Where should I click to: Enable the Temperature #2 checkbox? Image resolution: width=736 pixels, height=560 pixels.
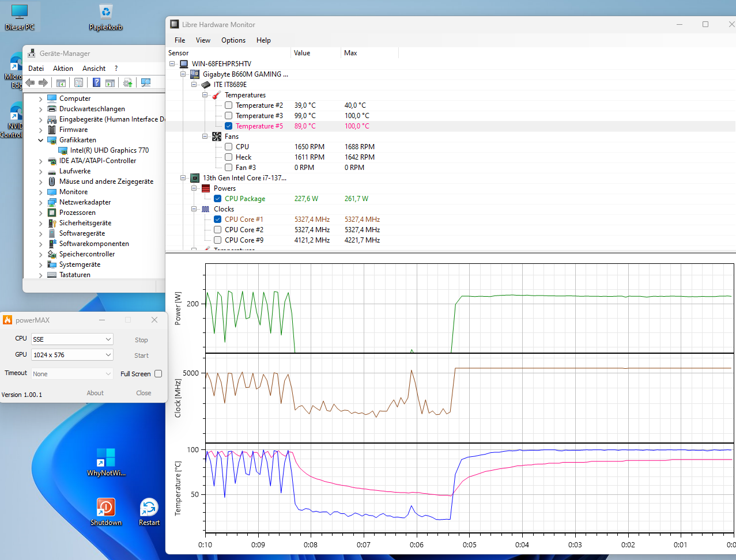[228, 105]
